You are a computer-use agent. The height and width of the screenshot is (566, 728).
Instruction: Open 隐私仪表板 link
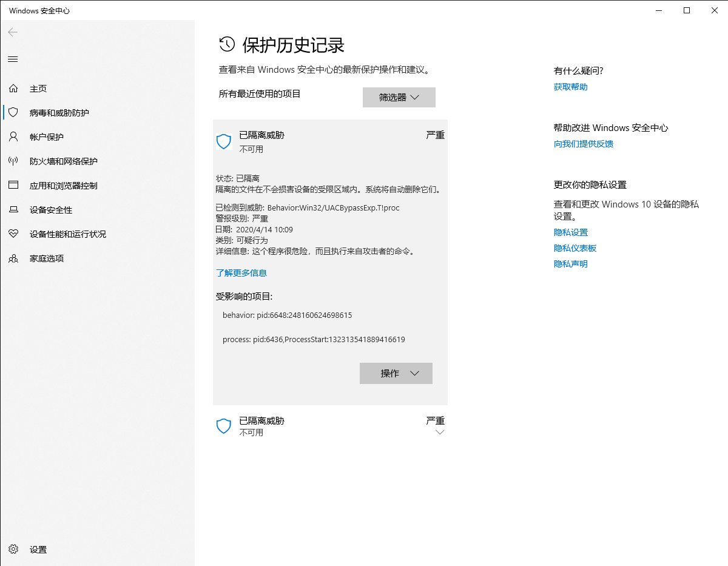click(x=575, y=248)
